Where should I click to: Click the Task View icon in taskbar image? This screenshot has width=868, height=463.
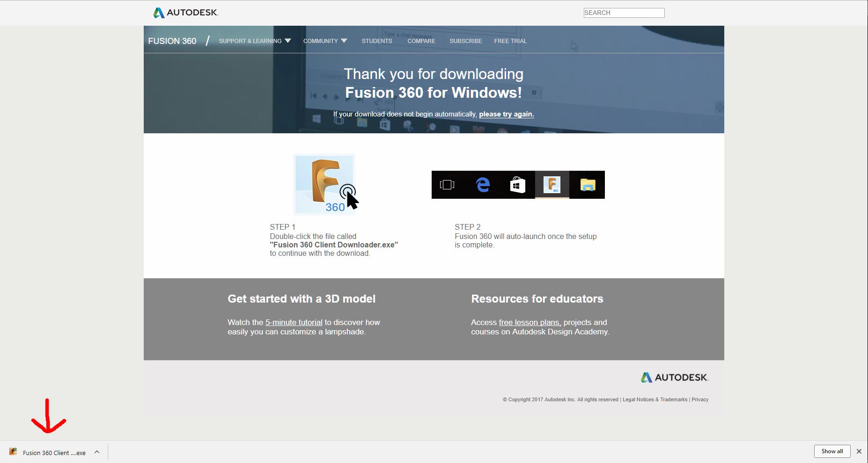tap(447, 185)
